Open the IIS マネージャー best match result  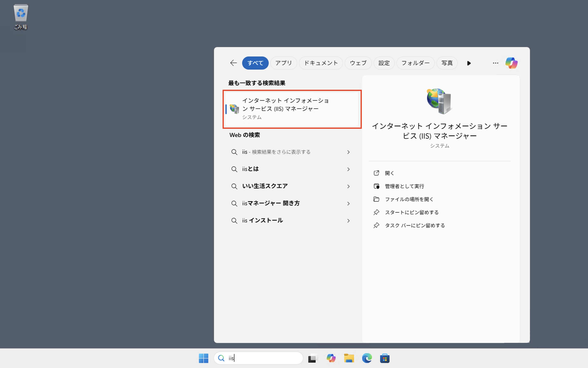point(292,109)
